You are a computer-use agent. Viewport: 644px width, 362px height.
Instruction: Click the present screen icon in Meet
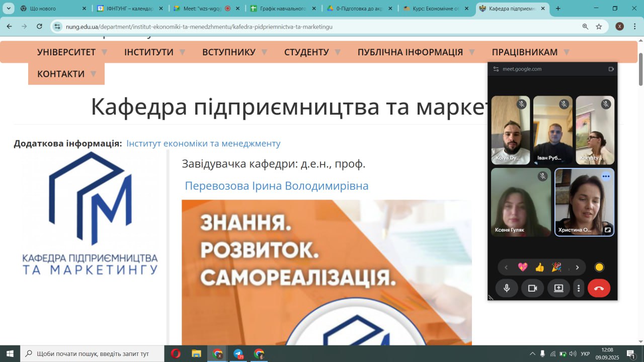coord(558,288)
